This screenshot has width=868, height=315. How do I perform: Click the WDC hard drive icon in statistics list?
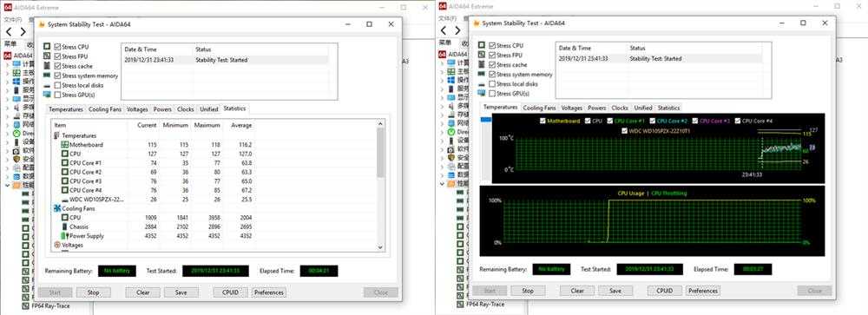65,200
